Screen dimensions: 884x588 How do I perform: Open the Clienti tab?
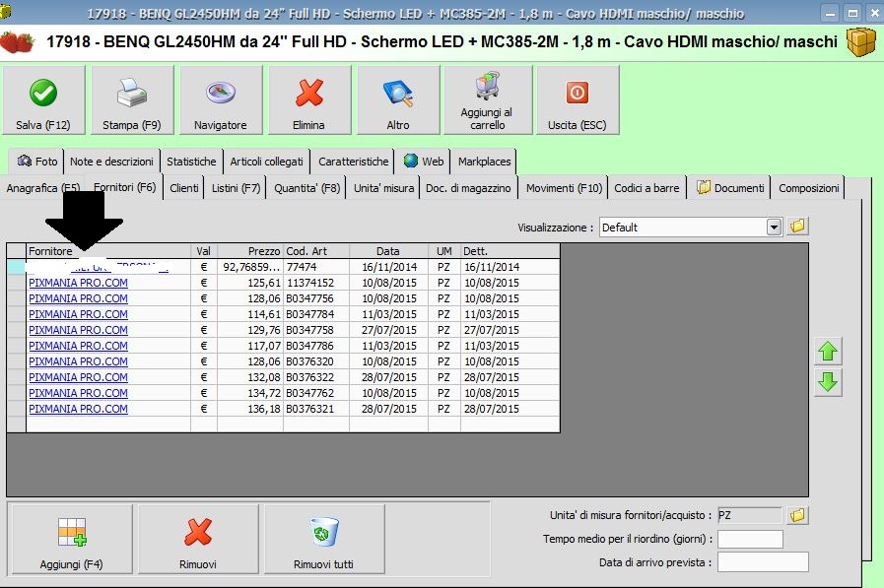click(x=183, y=188)
